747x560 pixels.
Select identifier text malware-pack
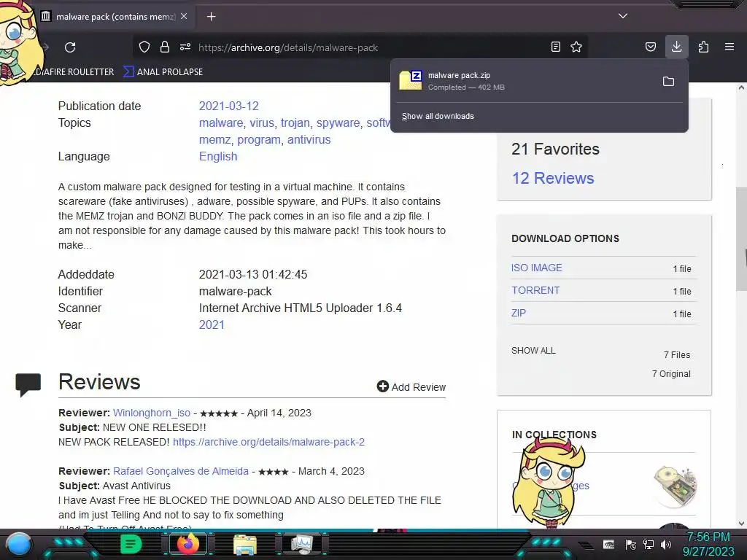pos(235,291)
